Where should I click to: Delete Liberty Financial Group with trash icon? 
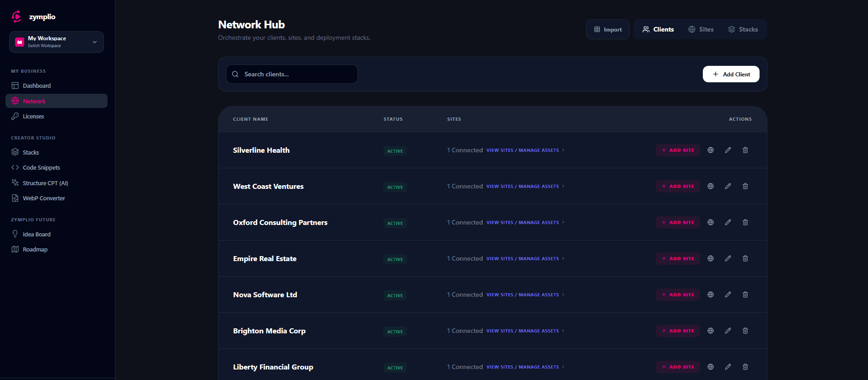coord(745,367)
